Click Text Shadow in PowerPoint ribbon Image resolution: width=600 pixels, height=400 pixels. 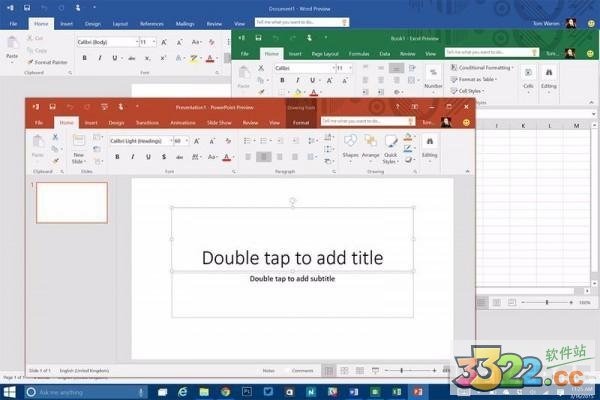164,157
